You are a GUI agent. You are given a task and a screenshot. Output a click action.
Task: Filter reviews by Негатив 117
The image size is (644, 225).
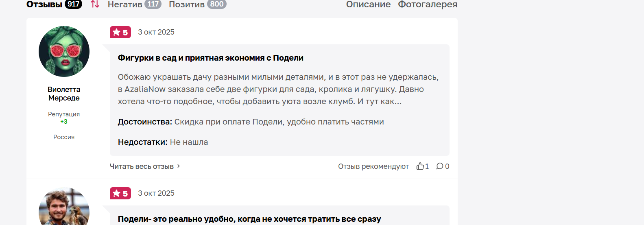pos(134,4)
